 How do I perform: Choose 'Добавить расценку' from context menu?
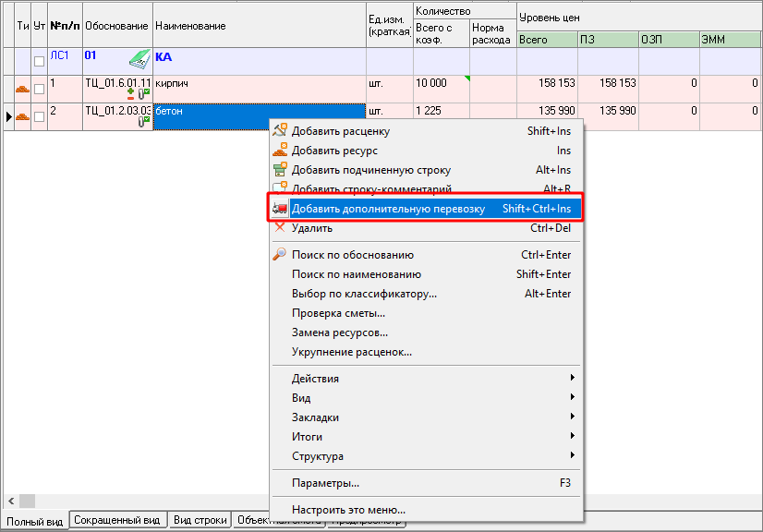tap(340, 131)
